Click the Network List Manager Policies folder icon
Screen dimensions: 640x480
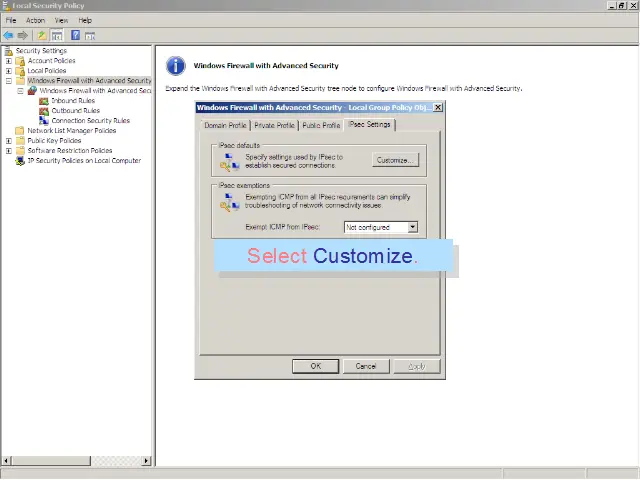(20, 131)
